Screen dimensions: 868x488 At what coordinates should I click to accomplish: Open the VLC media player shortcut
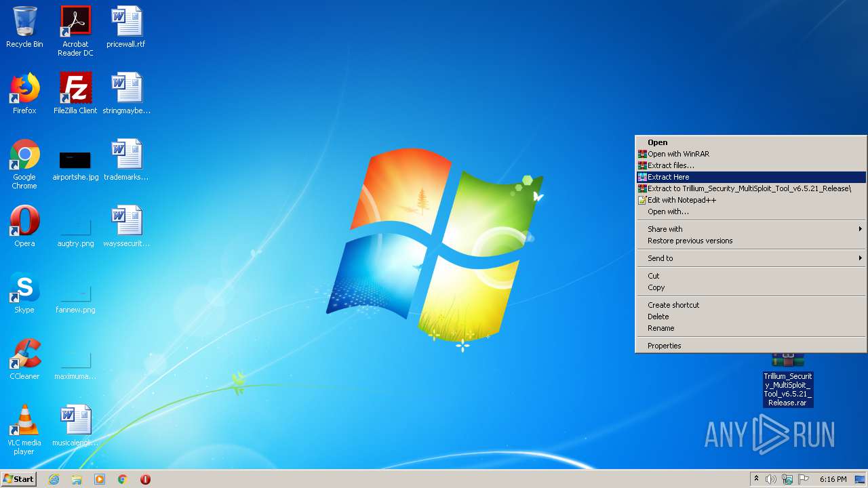(x=24, y=430)
